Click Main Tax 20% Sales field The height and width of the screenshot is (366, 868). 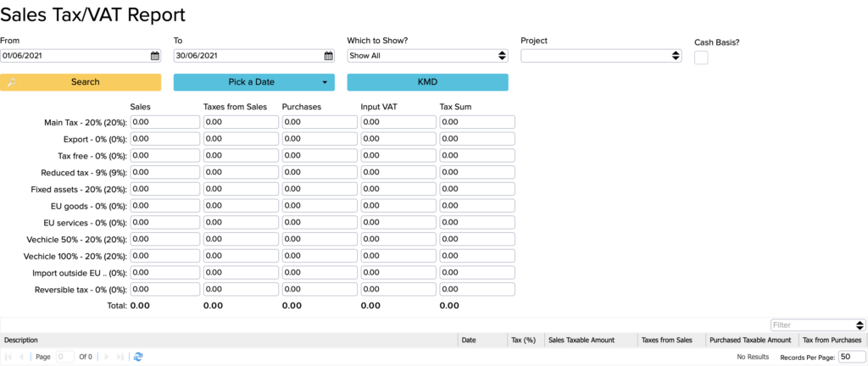[x=165, y=122]
